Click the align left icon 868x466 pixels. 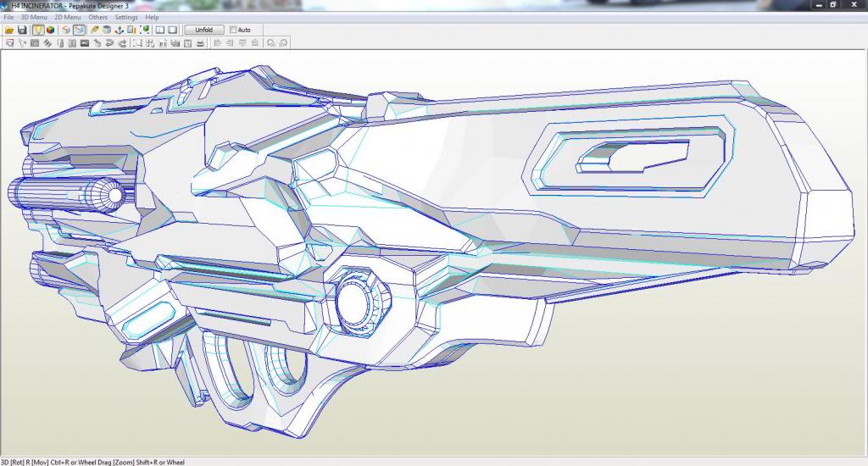click(x=218, y=43)
